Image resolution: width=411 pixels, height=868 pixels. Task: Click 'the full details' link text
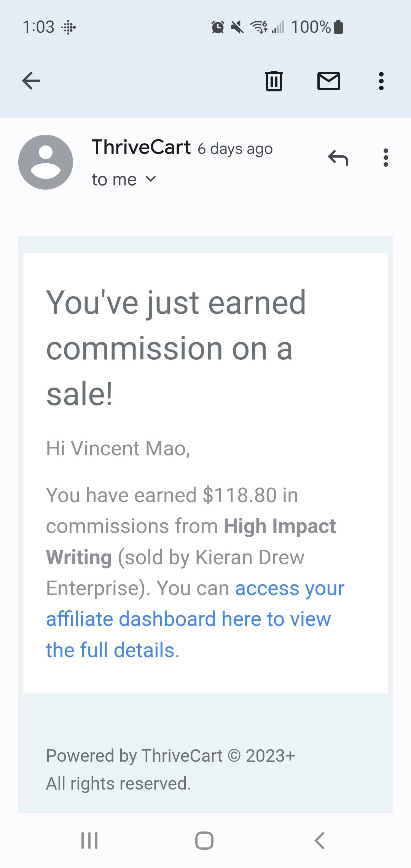tap(110, 650)
